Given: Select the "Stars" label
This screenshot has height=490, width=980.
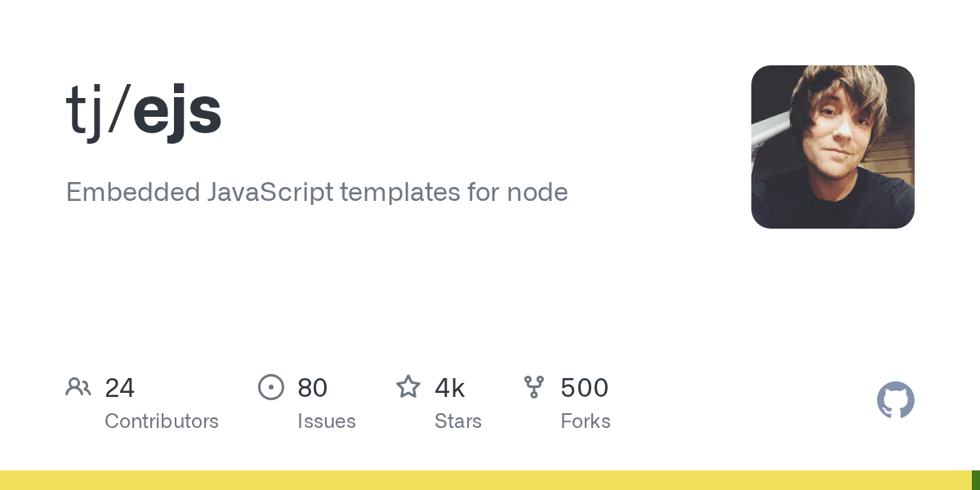Looking at the screenshot, I should [x=458, y=421].
